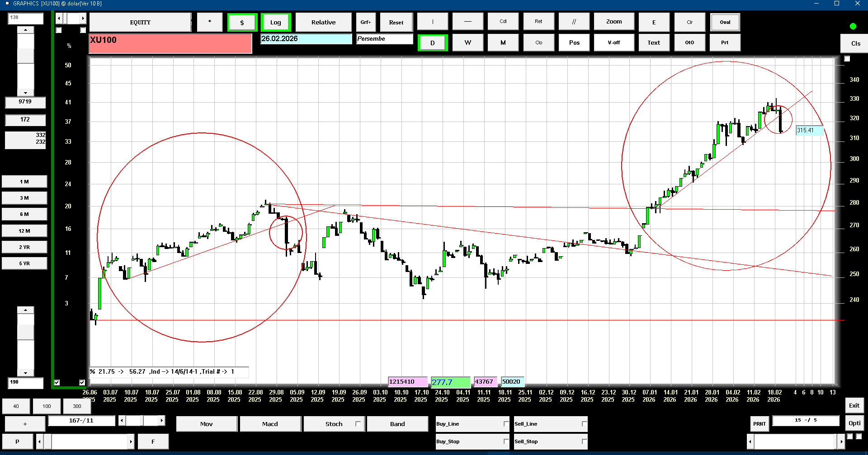Select the horizontal line drawing tool
This screenshot has width=868, height=455.
pos(468,22)
